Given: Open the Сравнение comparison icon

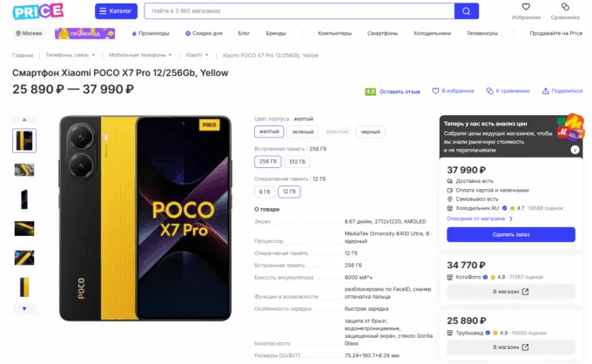Looking at the screenshot, I should [x=565, y=8].
